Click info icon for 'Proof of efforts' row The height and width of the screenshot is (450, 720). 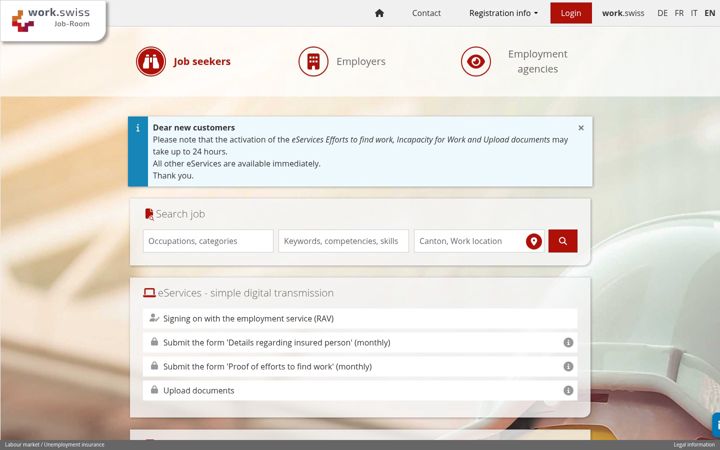(x=568, y=366)
